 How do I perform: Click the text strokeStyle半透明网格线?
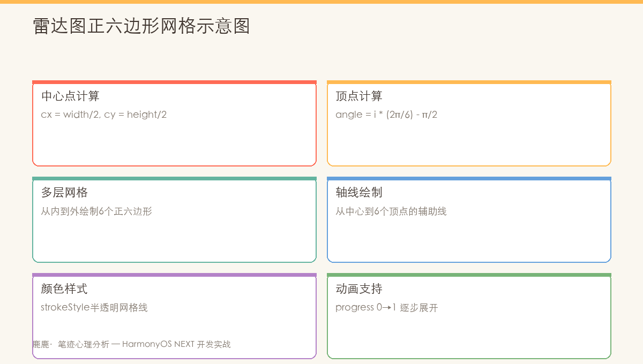click(x=94, y=308)
